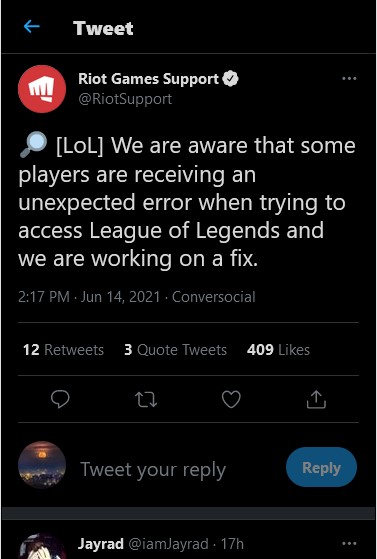The height and width of the screenshot is (559, 377).
Task: Open the Conversocial source link
Action: 214,297
